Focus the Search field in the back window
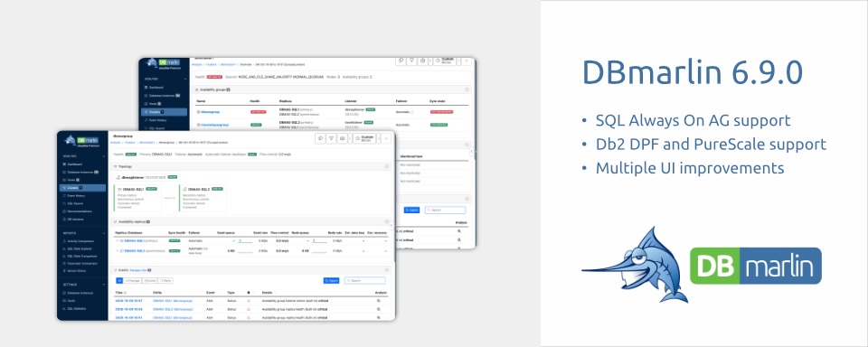 pos(446,211)
